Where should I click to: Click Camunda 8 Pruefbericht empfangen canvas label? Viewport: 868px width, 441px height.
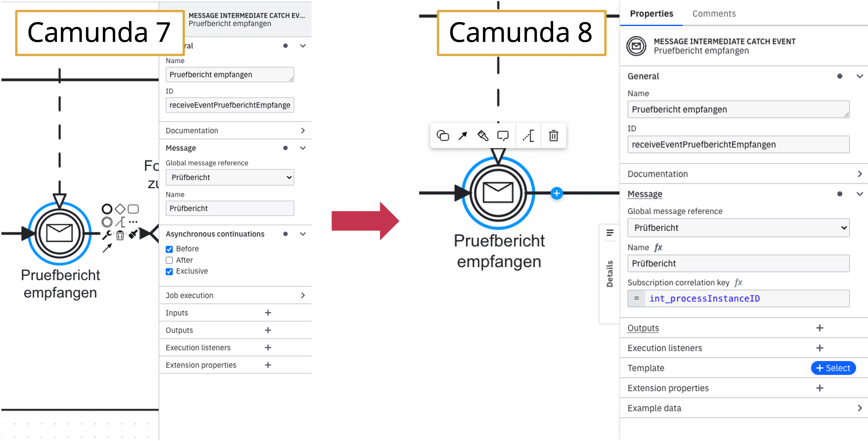point(499,251)
